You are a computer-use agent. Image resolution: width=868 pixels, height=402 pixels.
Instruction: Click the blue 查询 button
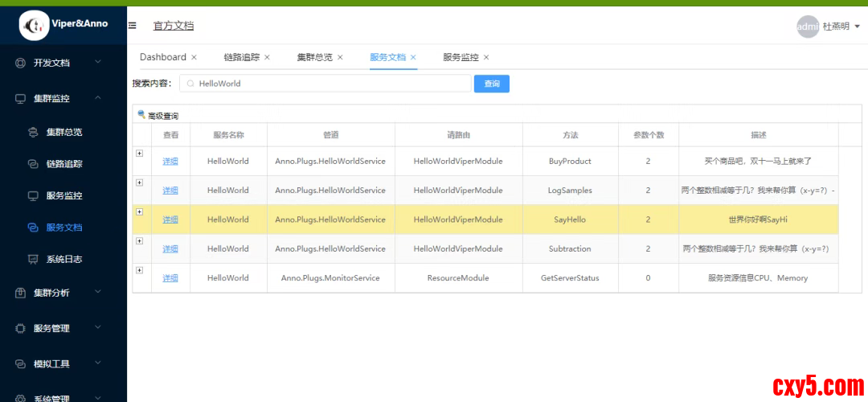[x=492, y=84]
